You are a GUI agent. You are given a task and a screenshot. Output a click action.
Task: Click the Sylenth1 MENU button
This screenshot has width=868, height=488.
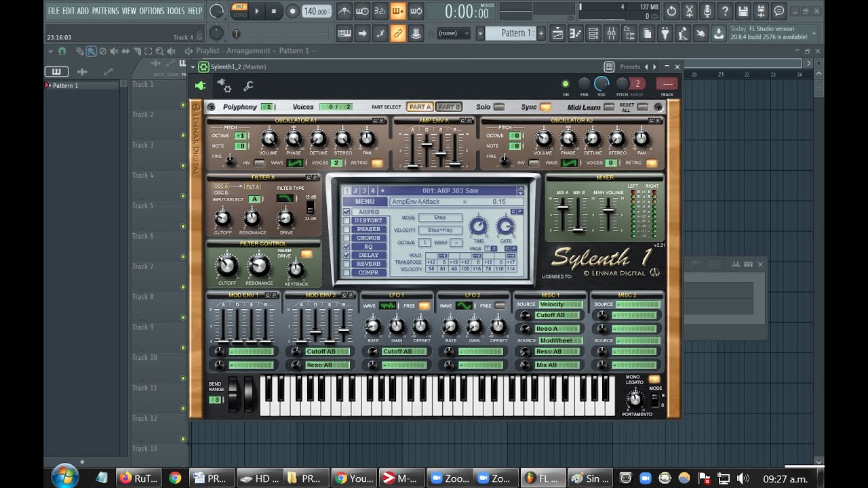365,201
